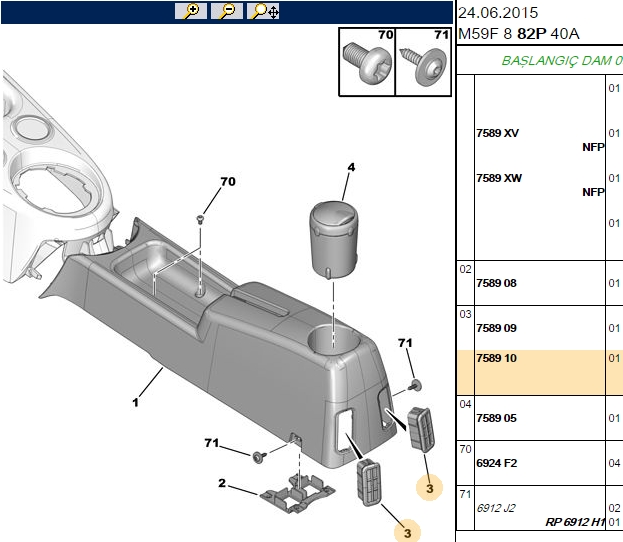Select part number 6912 J2
The image size is (623, 542).
[x=496, y=508]
